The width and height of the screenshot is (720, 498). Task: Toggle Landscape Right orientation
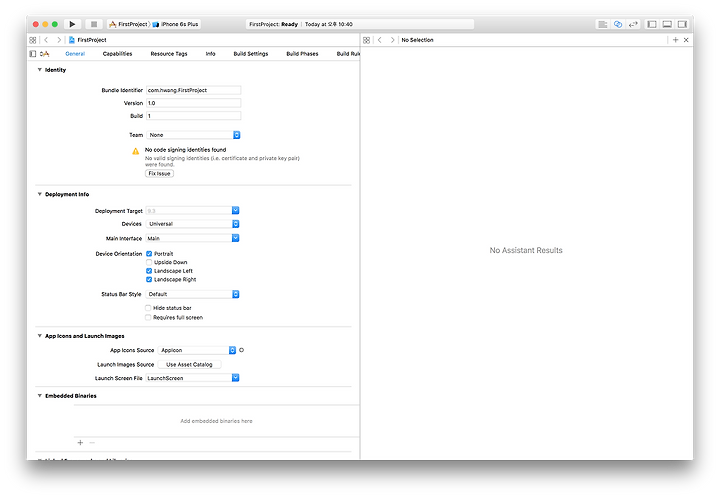149,280
